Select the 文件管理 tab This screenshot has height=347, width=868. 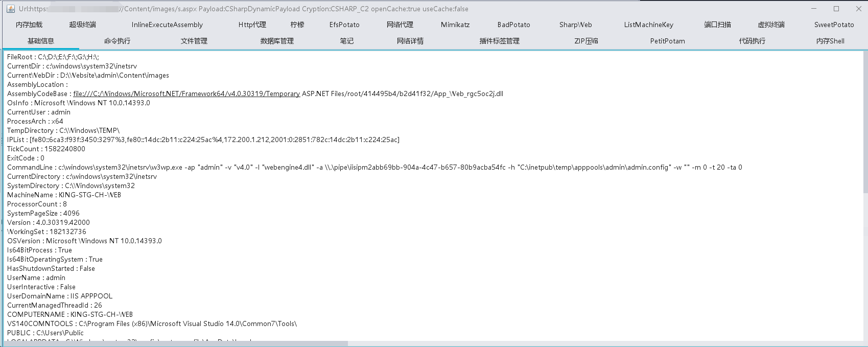(194, 41)
